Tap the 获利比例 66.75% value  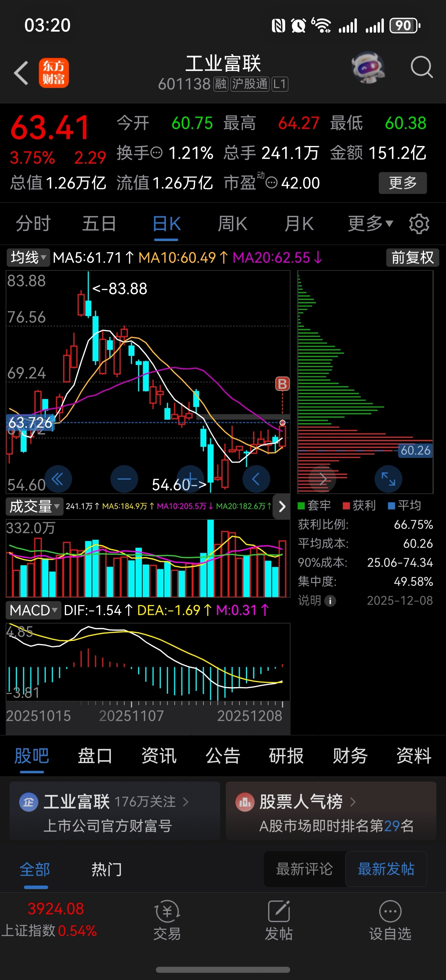(413, 525)
